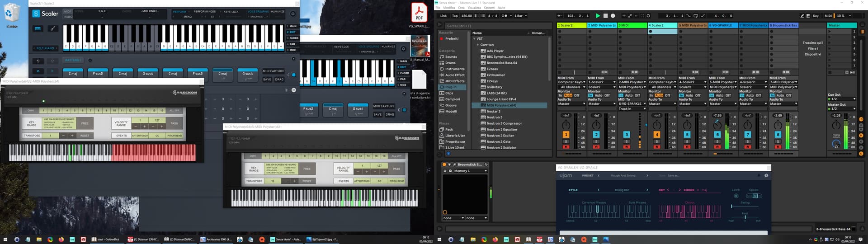Click the Tap tempo button
Viewport: 868px width, 244px height.
tap(455, 16)
